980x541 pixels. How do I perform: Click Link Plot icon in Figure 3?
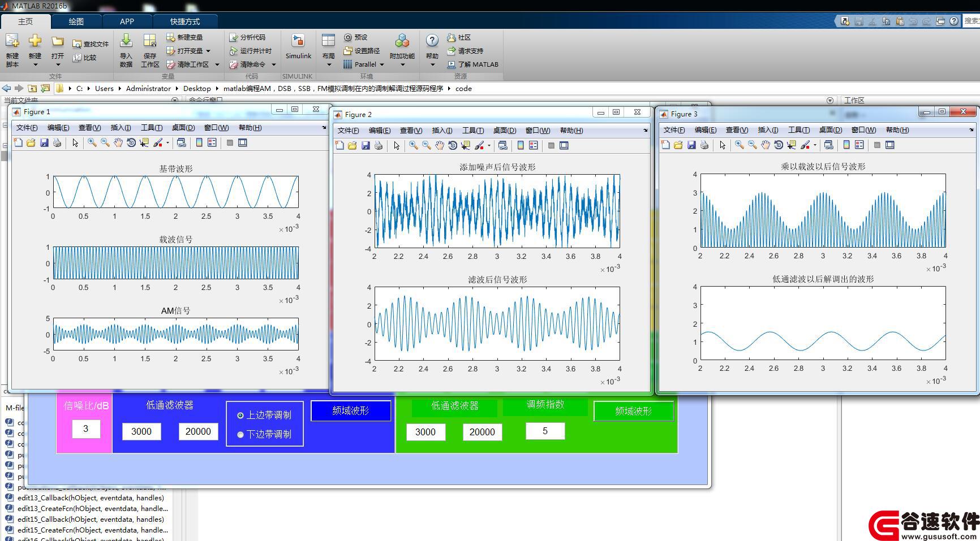[828, 145]
